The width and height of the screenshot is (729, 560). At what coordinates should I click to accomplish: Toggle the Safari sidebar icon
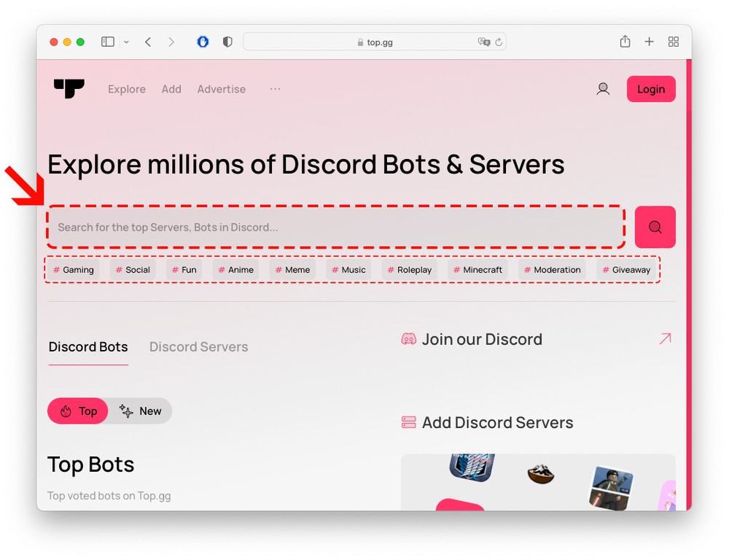tap(108, 42)
